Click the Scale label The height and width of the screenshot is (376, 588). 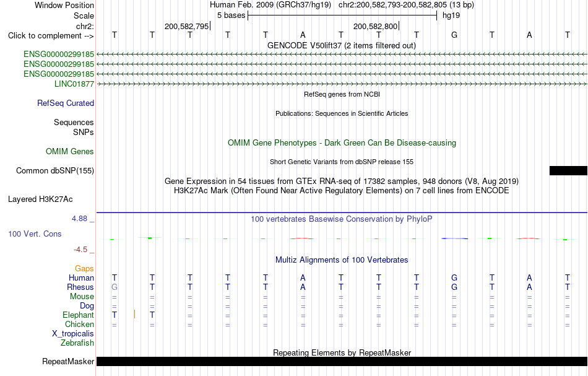[84, 15]
